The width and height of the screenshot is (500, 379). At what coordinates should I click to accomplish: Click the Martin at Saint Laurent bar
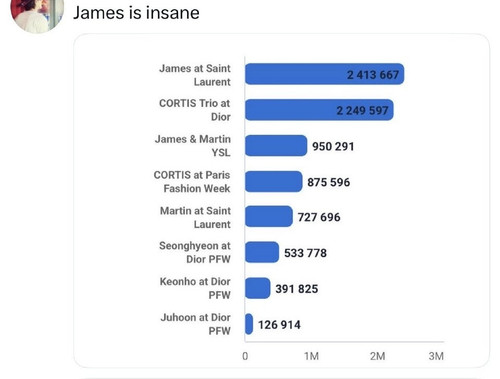pos(269,217)
